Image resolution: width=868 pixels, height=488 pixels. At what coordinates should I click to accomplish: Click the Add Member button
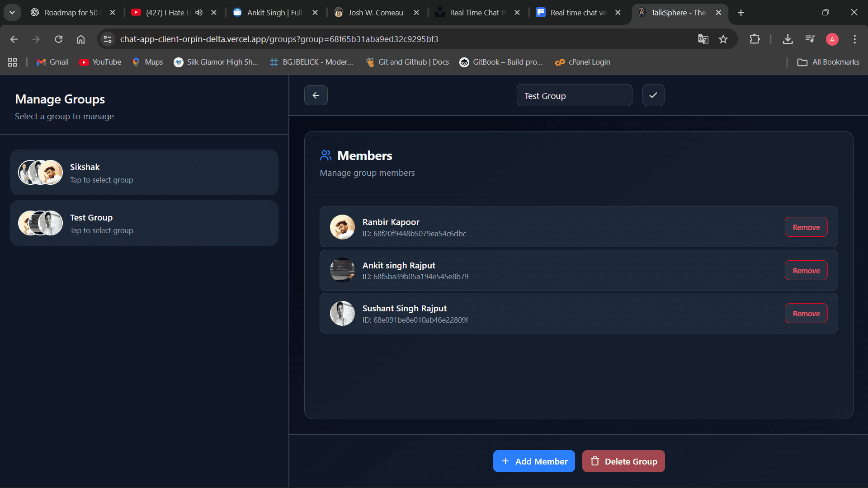pyautogui.click(x=533, y=461)
